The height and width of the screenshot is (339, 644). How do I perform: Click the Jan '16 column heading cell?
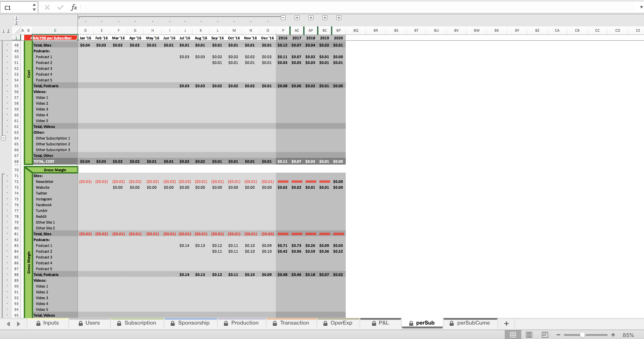point(85,38)
